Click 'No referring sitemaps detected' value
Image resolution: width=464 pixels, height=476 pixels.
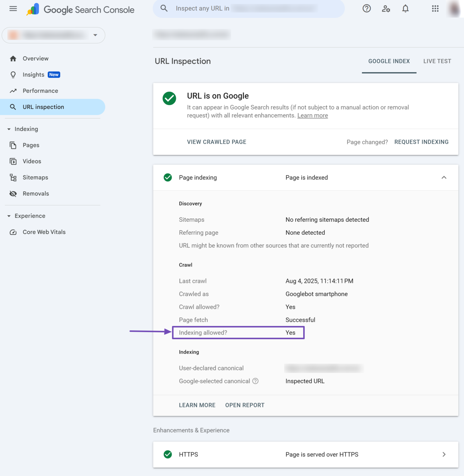[x=327, y=220]
